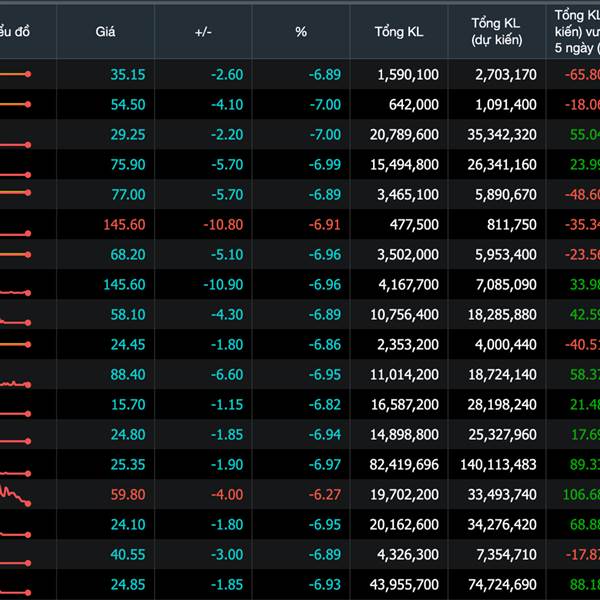Select total volume 82,419,696
This screenshot has height=600, width=600.
pos(399,464)
